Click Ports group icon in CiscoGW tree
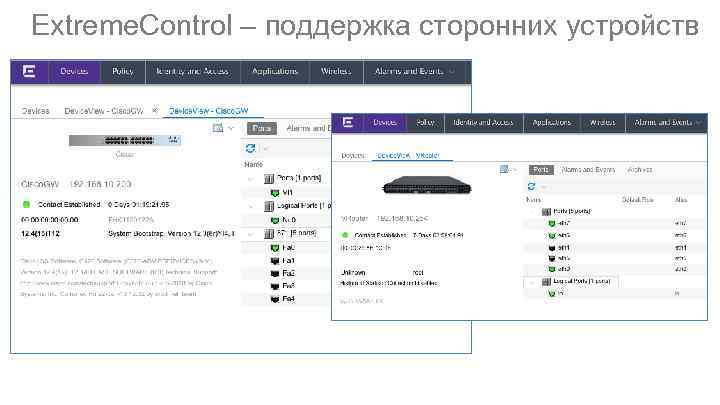This screenshot has height=405, width=720. 269,179
